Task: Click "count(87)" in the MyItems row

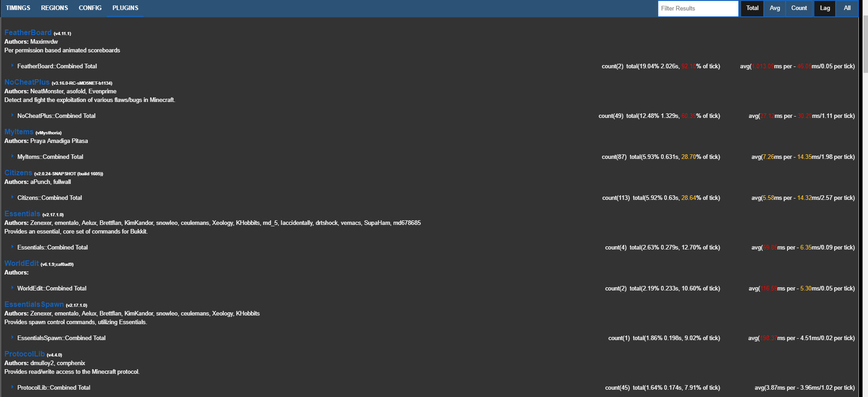Action: (x=614, y=157)
